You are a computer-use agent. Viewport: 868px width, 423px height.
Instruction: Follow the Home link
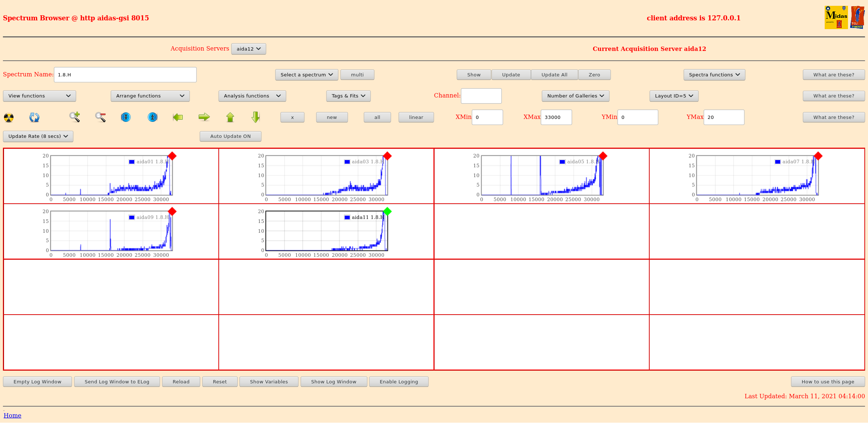pyautogui.click(x=12, y=415)
